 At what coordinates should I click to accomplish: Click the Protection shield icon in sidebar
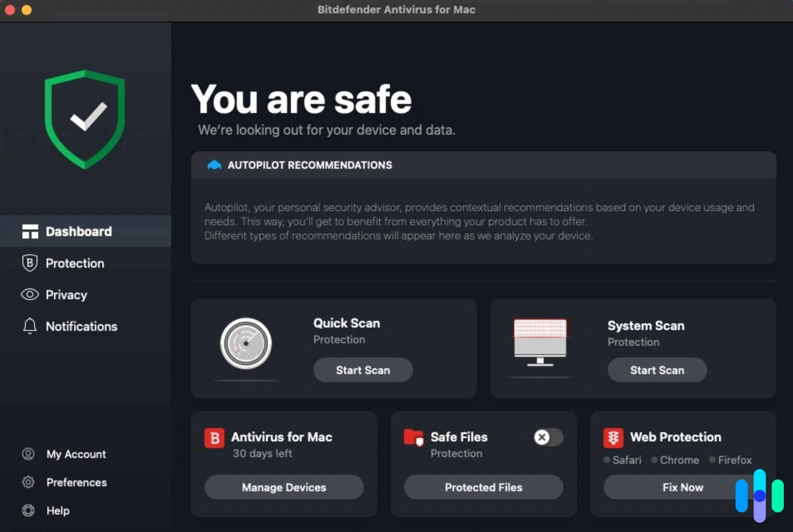[29, 263]
